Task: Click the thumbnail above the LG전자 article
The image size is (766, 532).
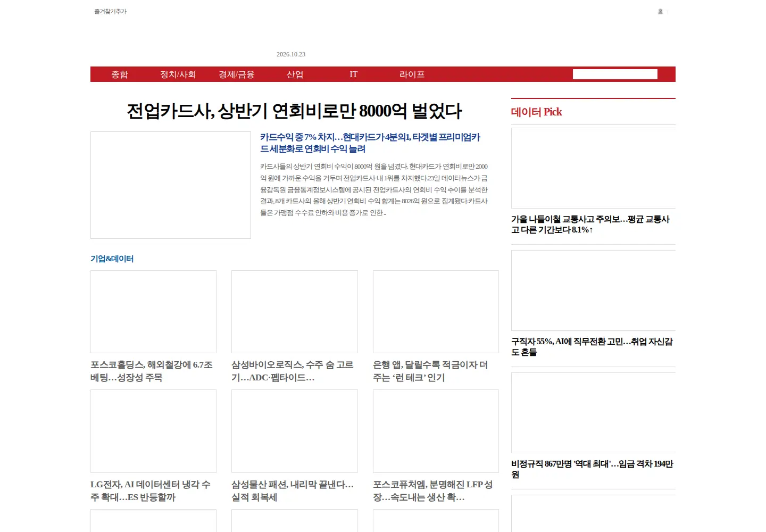Action: (x=153, y=431)
